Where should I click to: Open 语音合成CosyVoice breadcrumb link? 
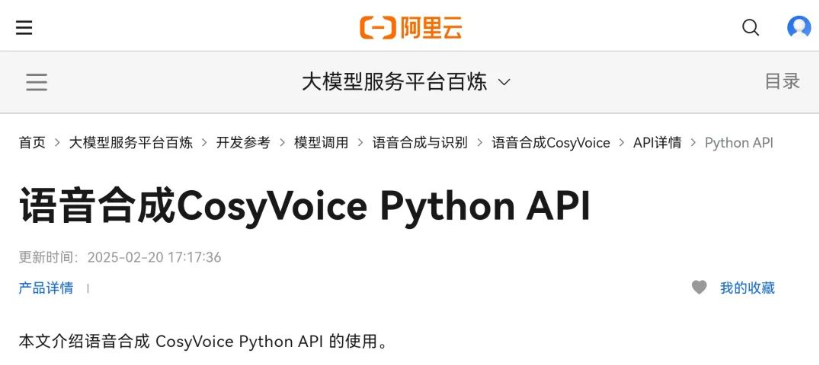click(x=551, y=143)
